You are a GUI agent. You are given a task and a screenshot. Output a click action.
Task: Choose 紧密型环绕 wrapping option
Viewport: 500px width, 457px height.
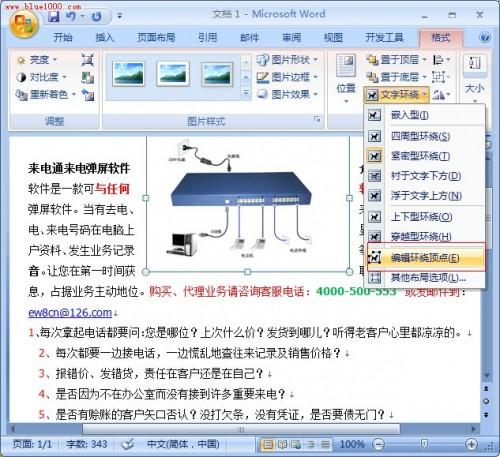(424, 156)
